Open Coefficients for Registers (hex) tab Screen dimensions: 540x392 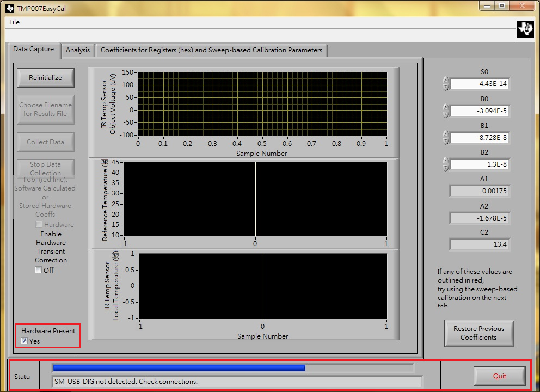click(x=211, y=50)
